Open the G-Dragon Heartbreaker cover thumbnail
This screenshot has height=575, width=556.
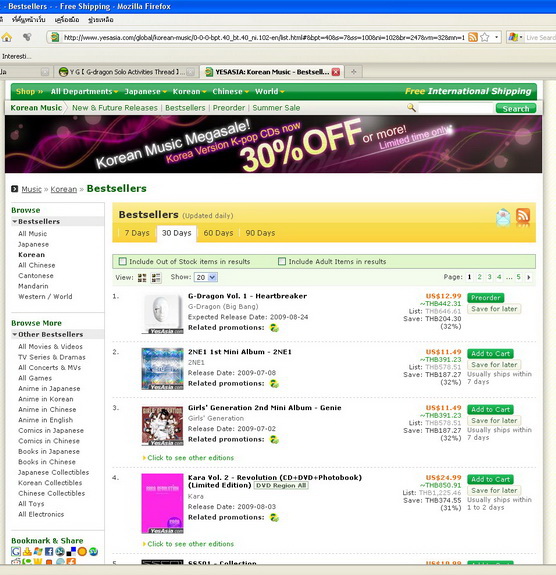tap(162, 314)
